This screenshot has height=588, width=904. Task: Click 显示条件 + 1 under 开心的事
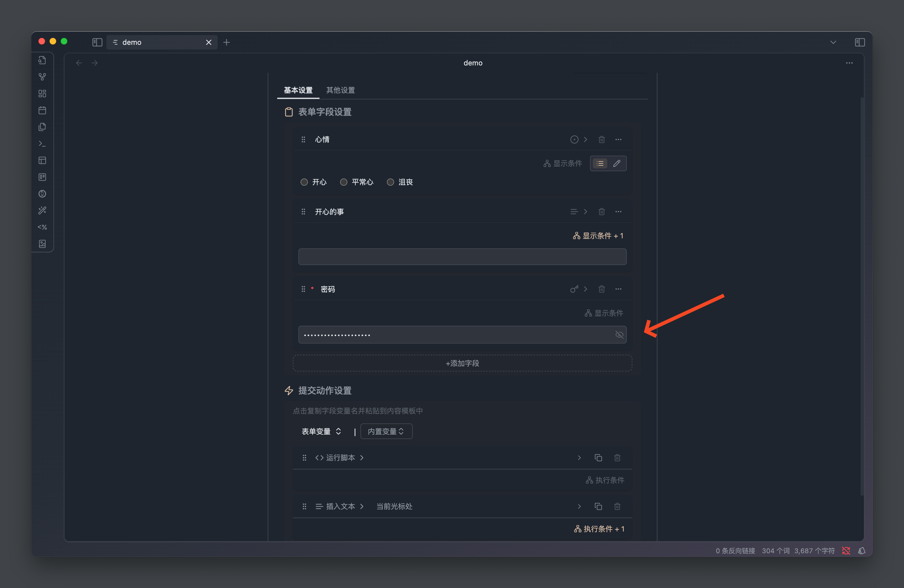[598, 236]
